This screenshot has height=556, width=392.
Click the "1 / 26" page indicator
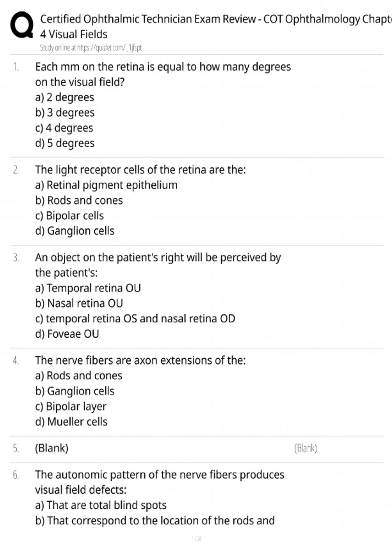(x=196, y=538)
